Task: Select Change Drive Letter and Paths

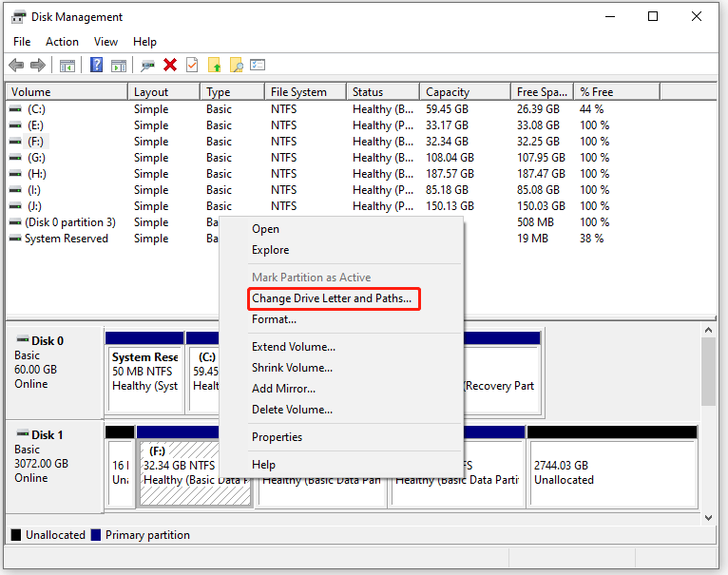Action: point(341,298)
